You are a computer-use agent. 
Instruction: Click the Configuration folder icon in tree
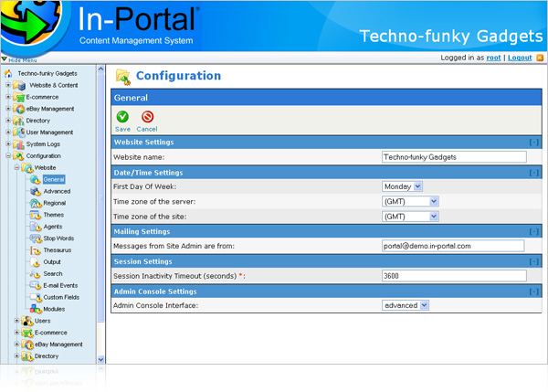click(x=19, y=155)
